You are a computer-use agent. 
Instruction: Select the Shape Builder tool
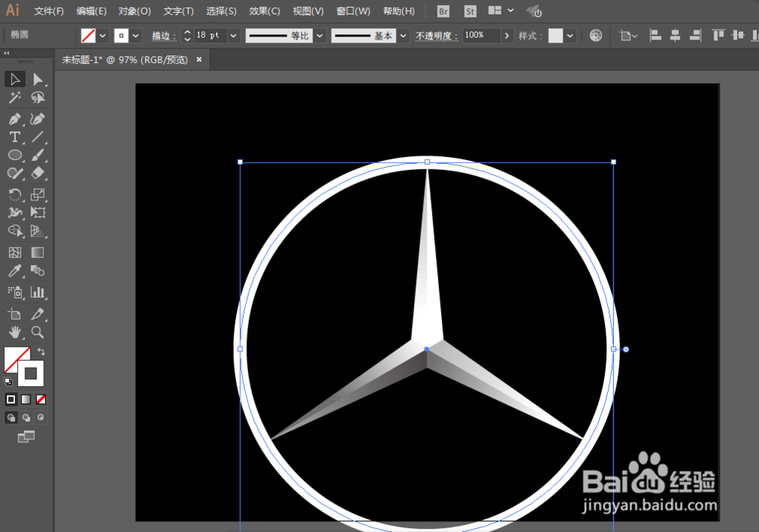point(15,231)
